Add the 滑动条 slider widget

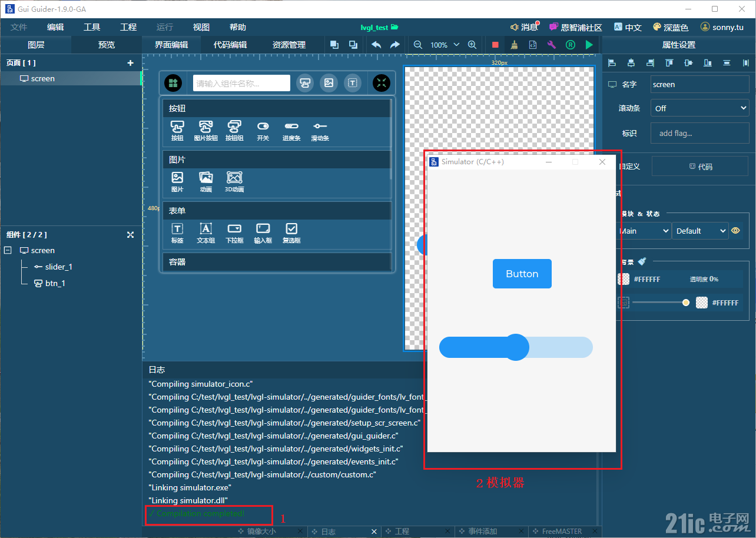[320, 131]
